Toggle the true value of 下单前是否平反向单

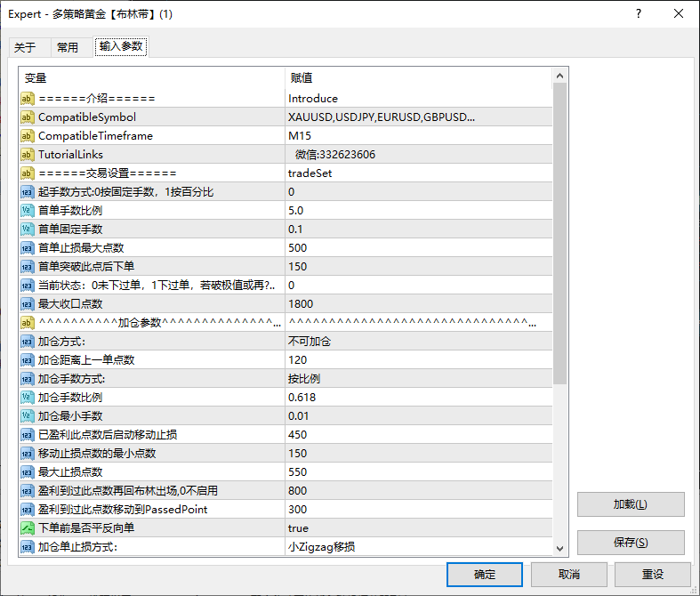point(299,528)
